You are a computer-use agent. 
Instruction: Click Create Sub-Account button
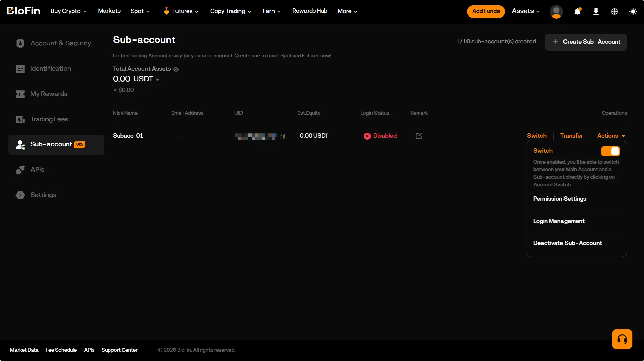coord(586,42)
